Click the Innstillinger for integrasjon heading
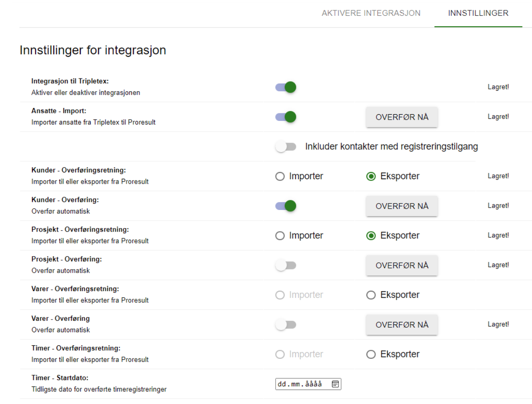 pos(93,50)
